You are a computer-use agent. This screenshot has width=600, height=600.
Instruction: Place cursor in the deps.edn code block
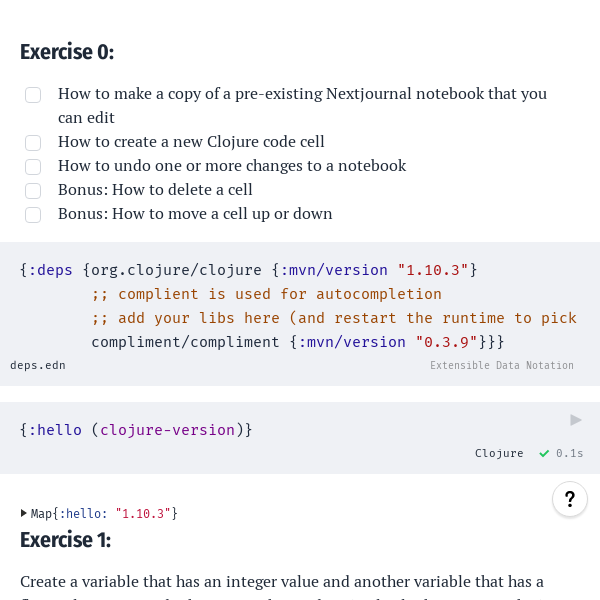[x=300, y=306]
